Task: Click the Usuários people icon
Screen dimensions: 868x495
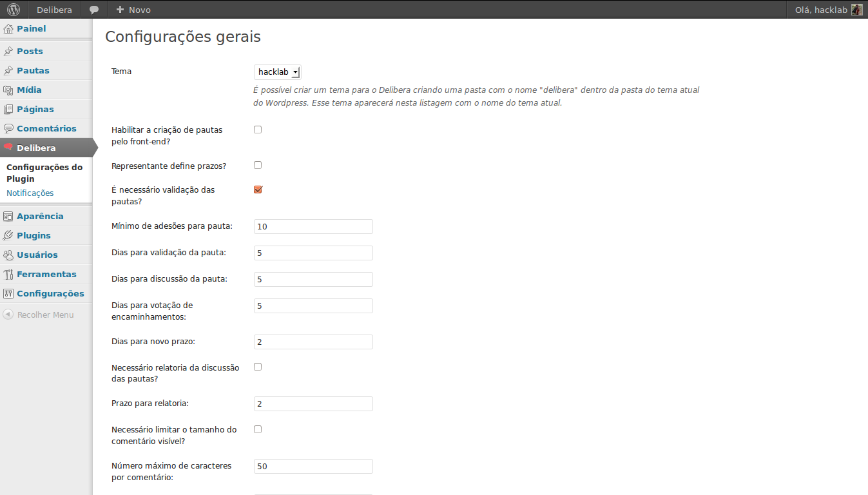Action: [8, 255]
